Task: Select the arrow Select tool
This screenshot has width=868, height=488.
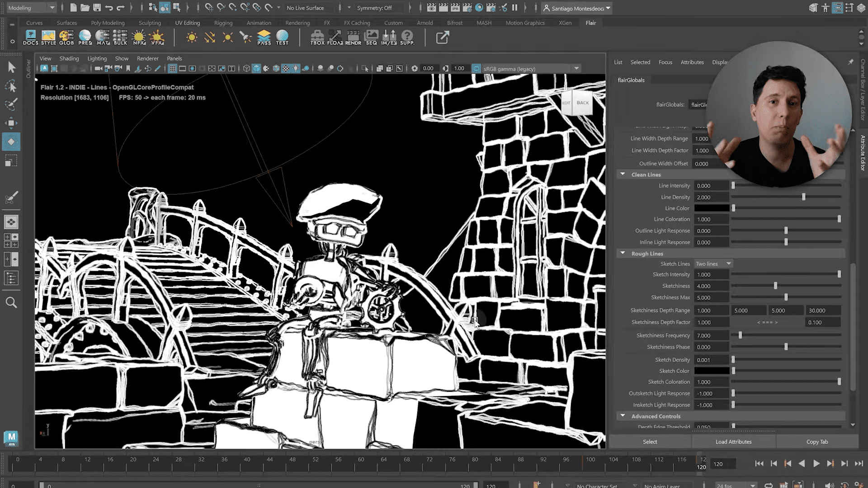Action: click(x=11, y=67)
